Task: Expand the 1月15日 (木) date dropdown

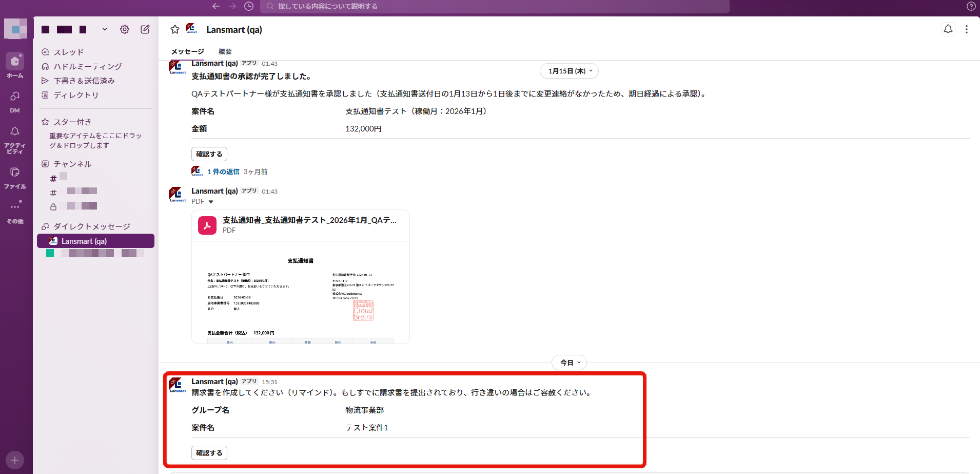Action: tap(570, 71)
